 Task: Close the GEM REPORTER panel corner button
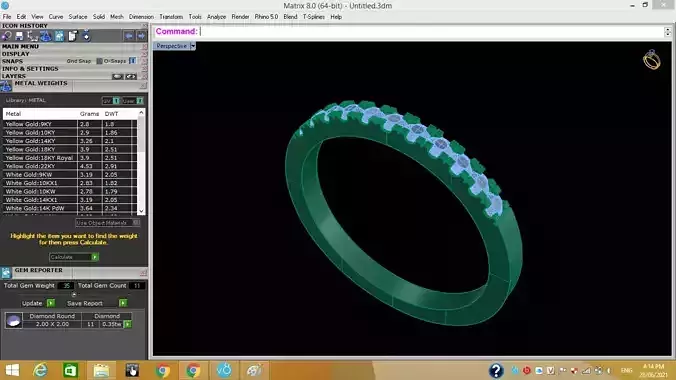pyautogui.click(x=143, y=273)
